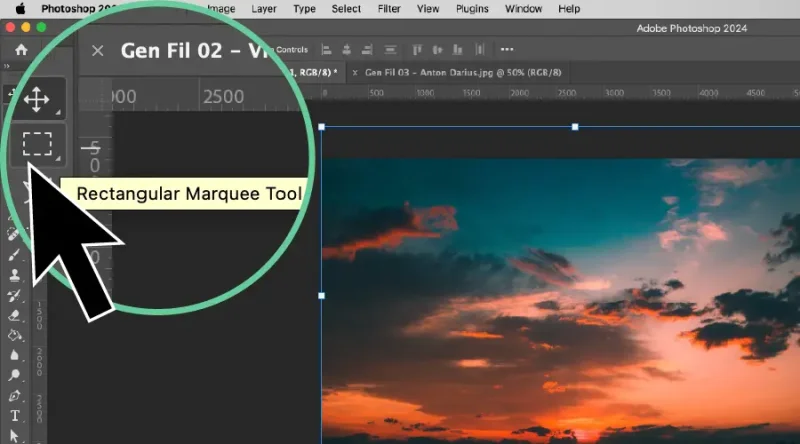The width and height of the screenshot is (800, 444).
Task: Select the Clone Stamp tool
Action: coord(14,275)
